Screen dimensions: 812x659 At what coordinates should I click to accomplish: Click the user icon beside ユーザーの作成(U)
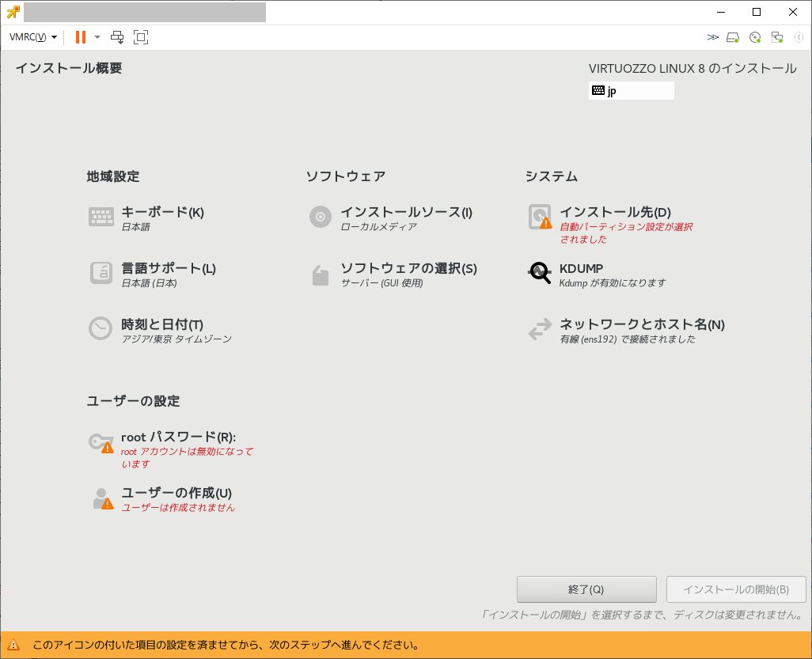[103, 498]
